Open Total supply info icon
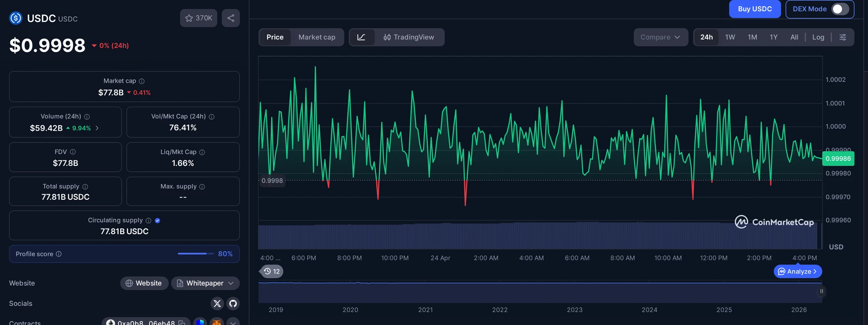Viewport: 868px width, 325px height. tap(85, 187)
